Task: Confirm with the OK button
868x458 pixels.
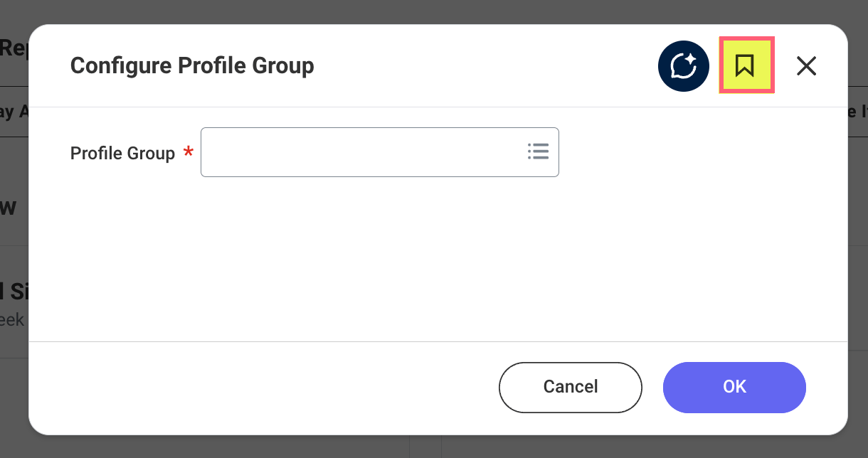Action: 734,387
